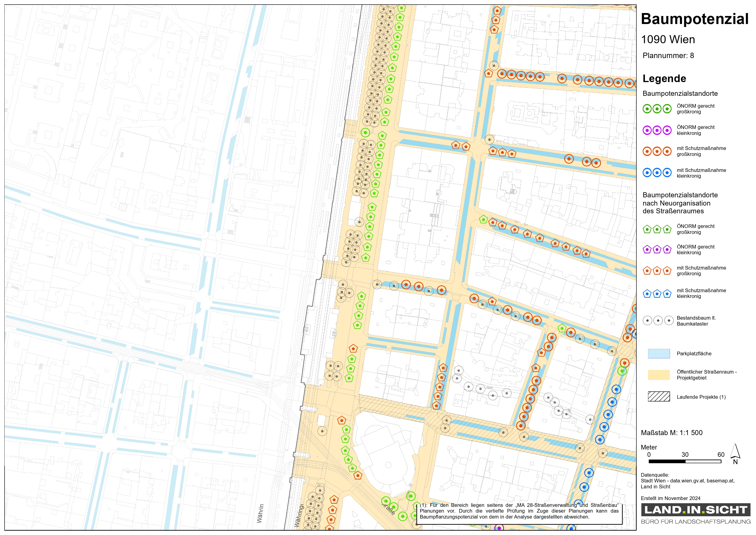Click the Datenquelle data.wien.gv.at text

click(x=687, y=481)
